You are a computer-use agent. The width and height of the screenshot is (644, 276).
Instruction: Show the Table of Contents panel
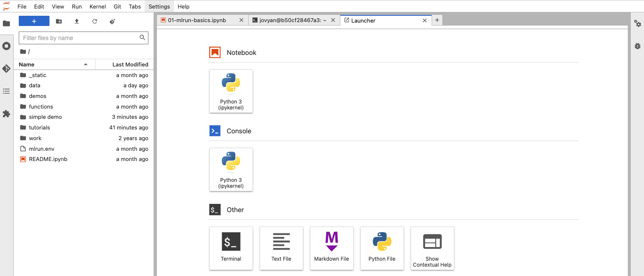click(x=6, y=91)
